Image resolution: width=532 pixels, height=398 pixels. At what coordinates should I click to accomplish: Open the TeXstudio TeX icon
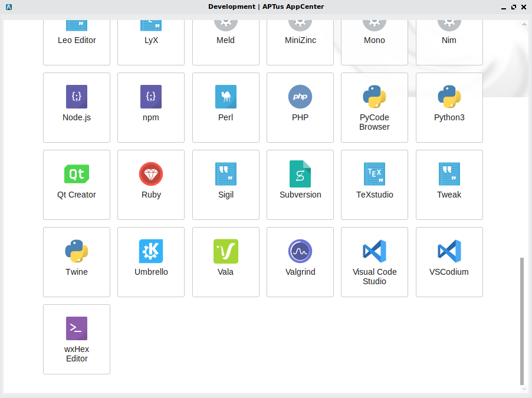[x=375, y=174]
